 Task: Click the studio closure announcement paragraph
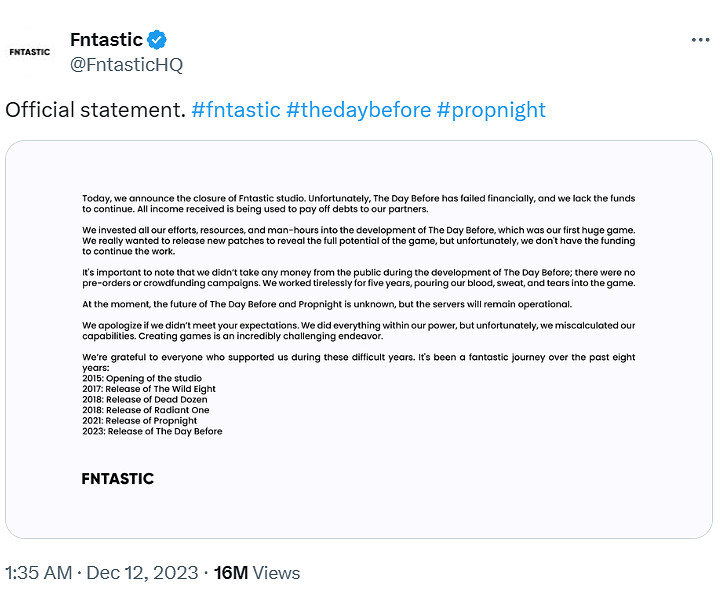click(358, 203)
